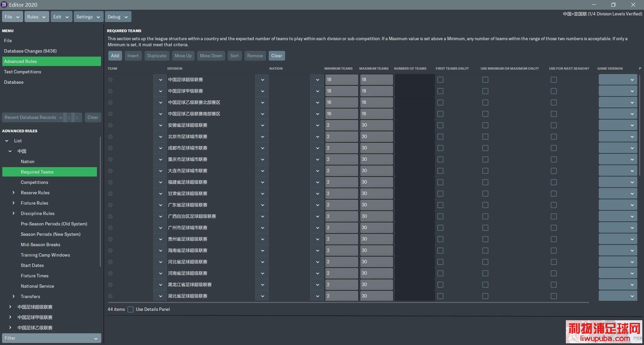Go to previous recent record arrow

click(69, 118)
